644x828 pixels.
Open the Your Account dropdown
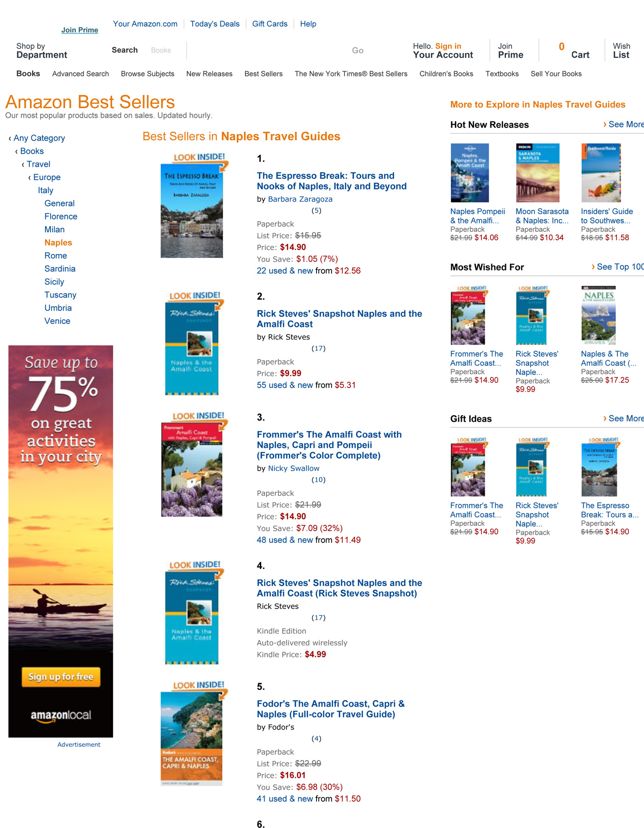443,51
